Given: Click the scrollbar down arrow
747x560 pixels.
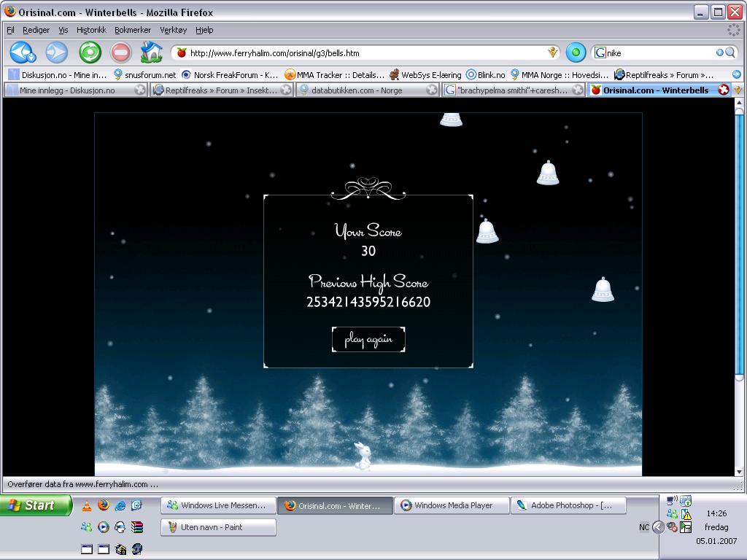Looking at the screenshot, I should click(x=739, y=472).
